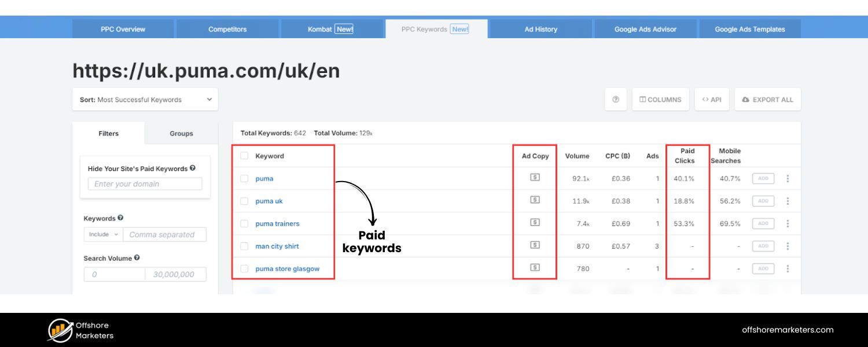Check the "puma store glasgow" checkbox
The image size is (868, 347).
coord(244,268)
